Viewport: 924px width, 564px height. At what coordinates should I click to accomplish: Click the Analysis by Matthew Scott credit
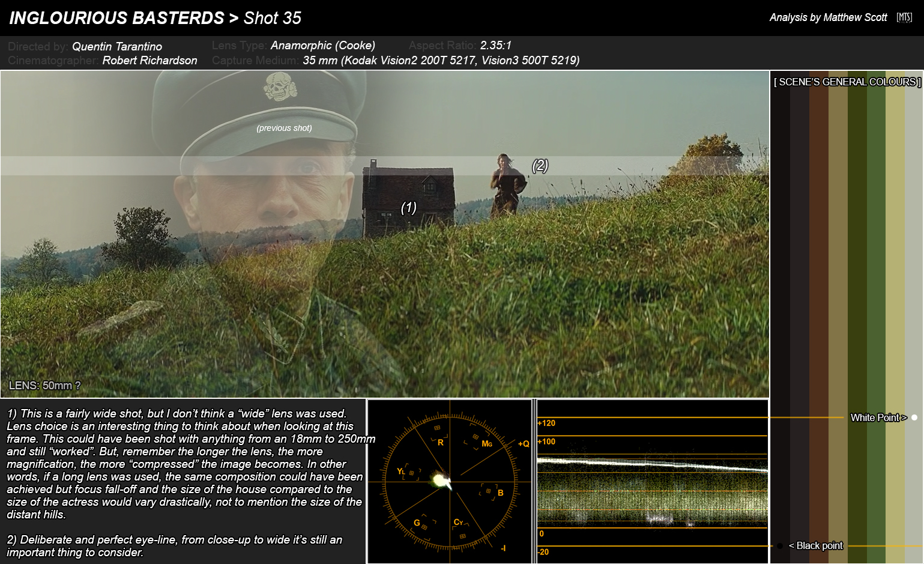tap(828, 17)
